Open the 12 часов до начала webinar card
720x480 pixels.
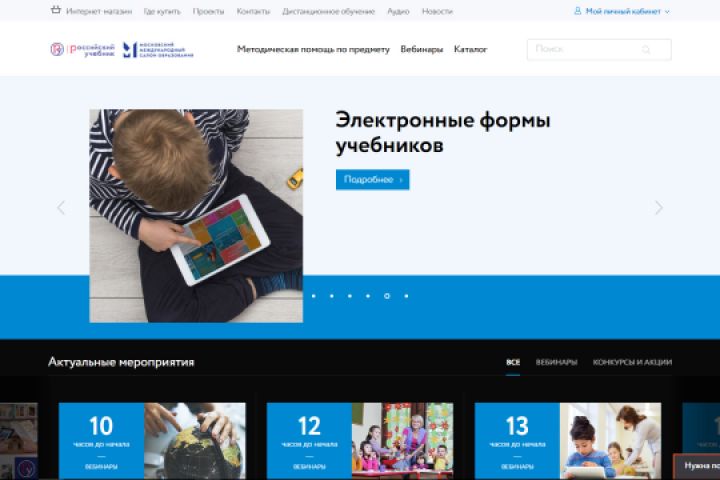click(x=309, y=441)
